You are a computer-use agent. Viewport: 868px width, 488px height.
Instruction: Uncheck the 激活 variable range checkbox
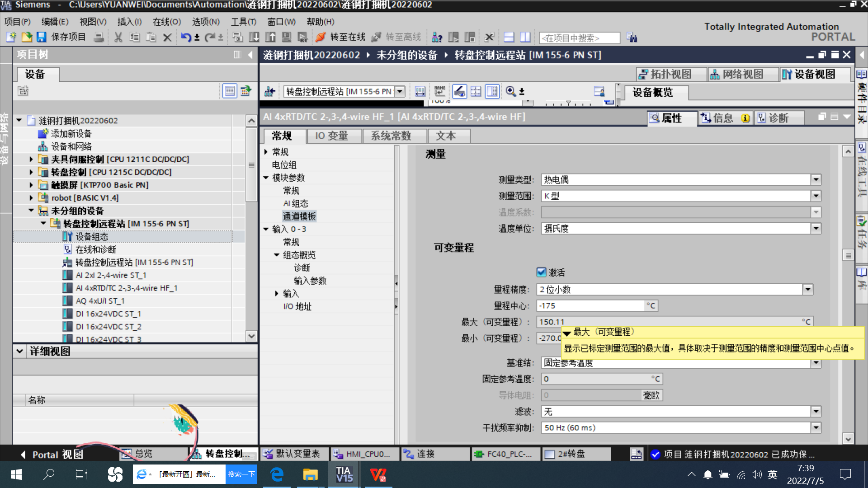(541, 272)
